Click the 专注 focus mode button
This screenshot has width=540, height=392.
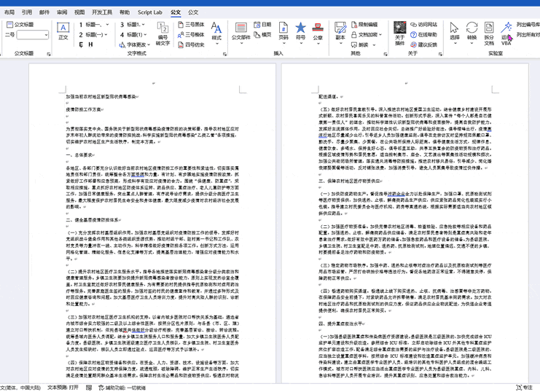524,388
